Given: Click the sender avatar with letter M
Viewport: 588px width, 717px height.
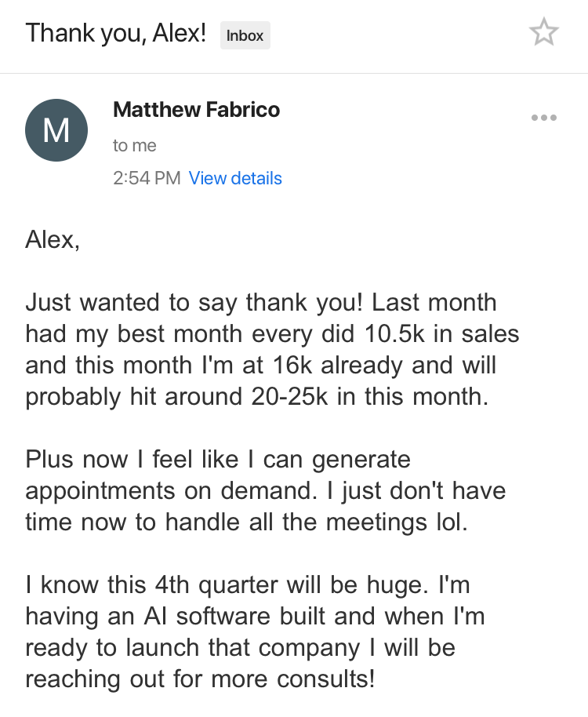Looking at the screenshot, I should pos(56,130).
